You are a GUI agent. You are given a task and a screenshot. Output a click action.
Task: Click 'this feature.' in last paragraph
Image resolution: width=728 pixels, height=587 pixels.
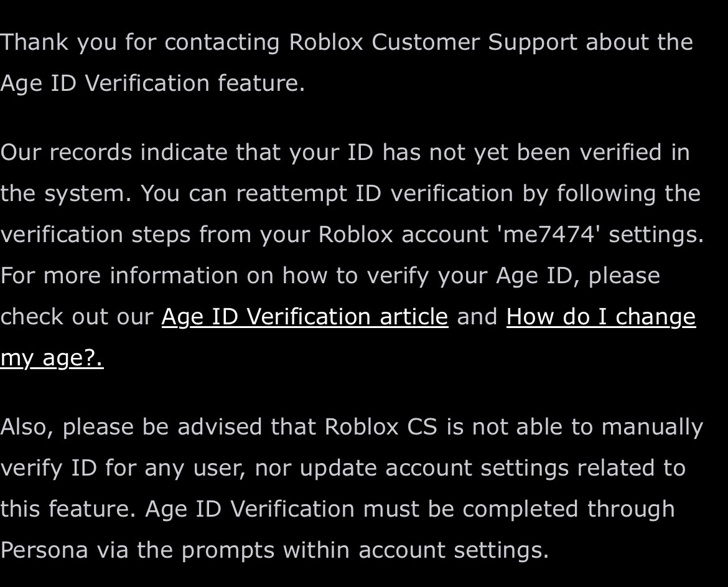(68, 509)
